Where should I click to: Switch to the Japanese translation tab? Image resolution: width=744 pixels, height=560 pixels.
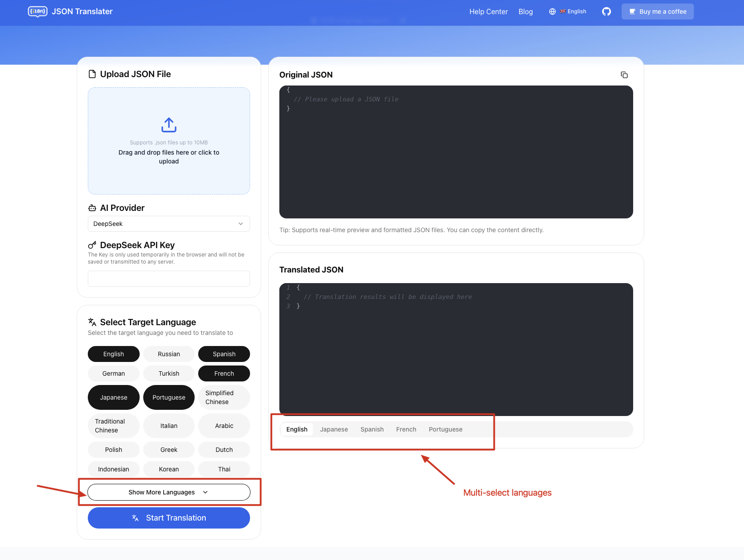[334, 429]
